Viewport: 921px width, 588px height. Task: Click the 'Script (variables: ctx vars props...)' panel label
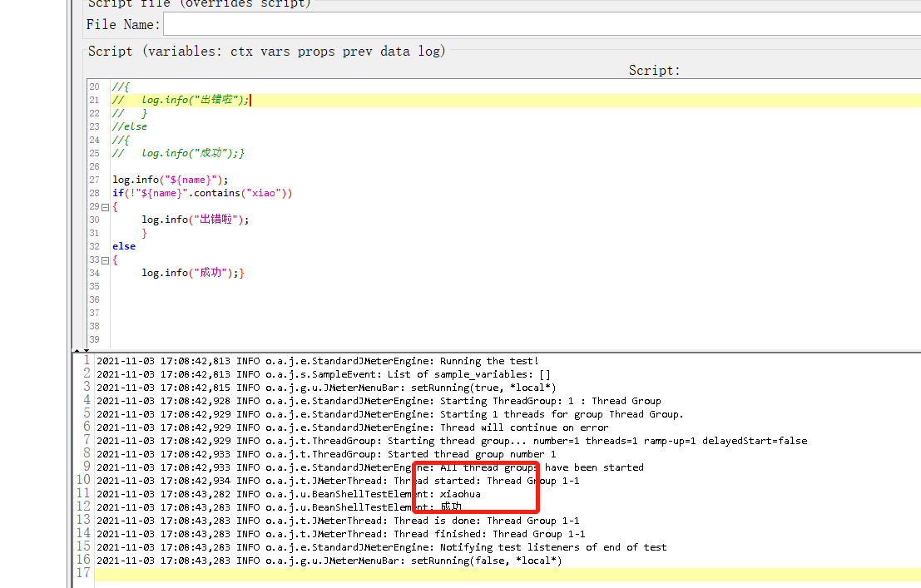pos(266,51)
